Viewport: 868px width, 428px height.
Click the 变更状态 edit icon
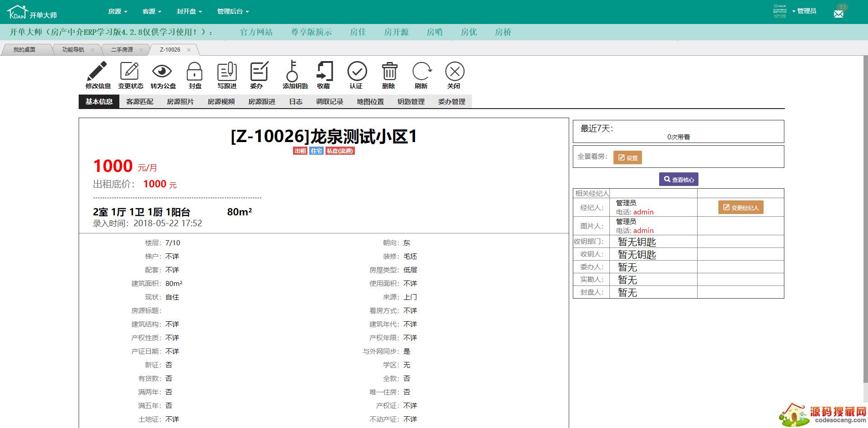coord(130,72)
